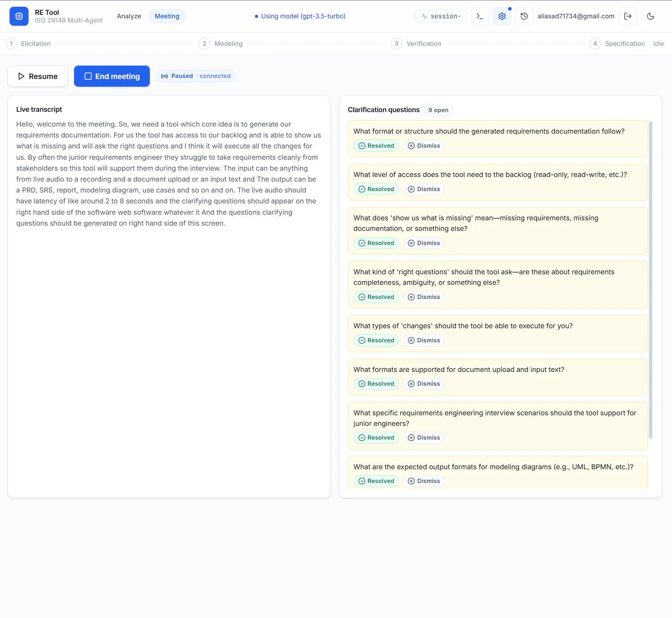Resolve the 'show us what is missing' question

(376, 243)
